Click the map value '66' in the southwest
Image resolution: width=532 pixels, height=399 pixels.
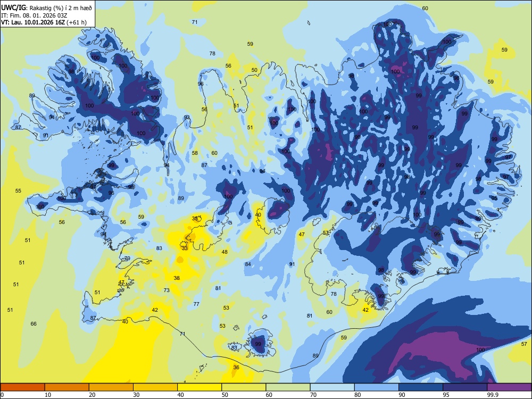tap(34, 324)
